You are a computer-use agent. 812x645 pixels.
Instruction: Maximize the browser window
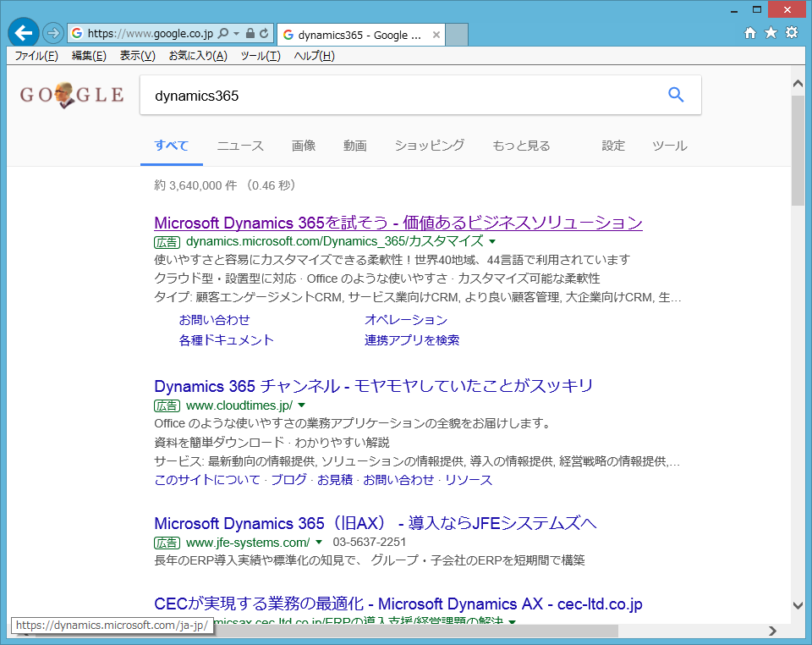click(x=756, y=10)
